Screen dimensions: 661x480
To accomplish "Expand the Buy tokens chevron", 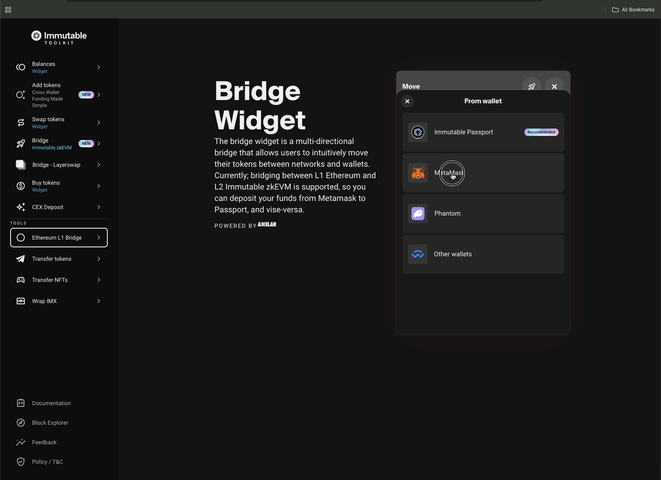I will point(99,186).
